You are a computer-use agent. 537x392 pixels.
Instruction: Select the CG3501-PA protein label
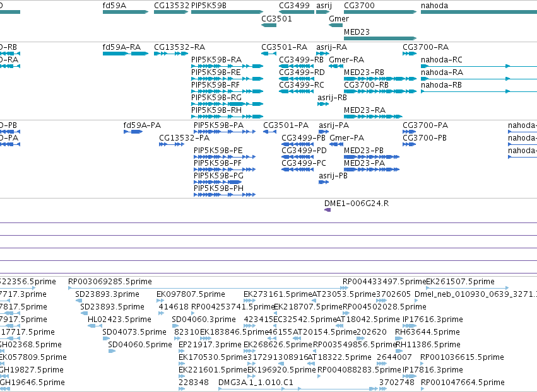click(x=286, y=125)
